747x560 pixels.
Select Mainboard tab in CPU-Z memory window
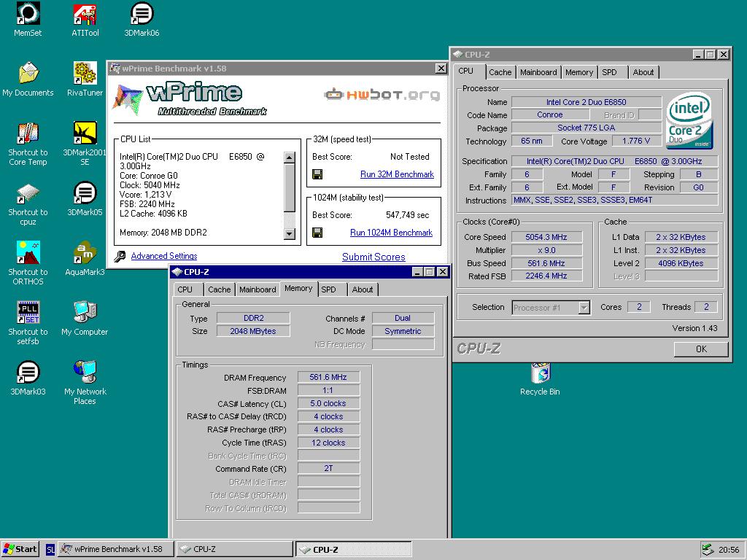pos(258,289)
